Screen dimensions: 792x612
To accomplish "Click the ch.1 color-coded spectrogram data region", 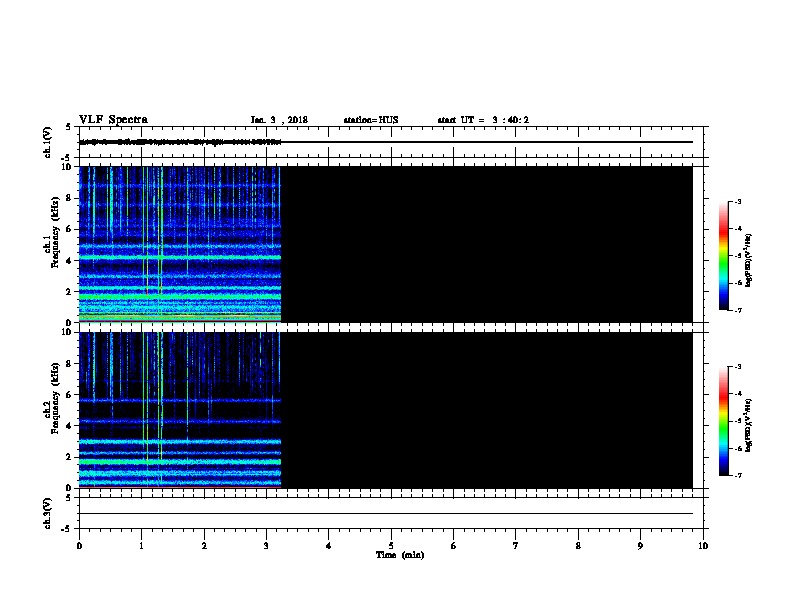I will point(180,244).
